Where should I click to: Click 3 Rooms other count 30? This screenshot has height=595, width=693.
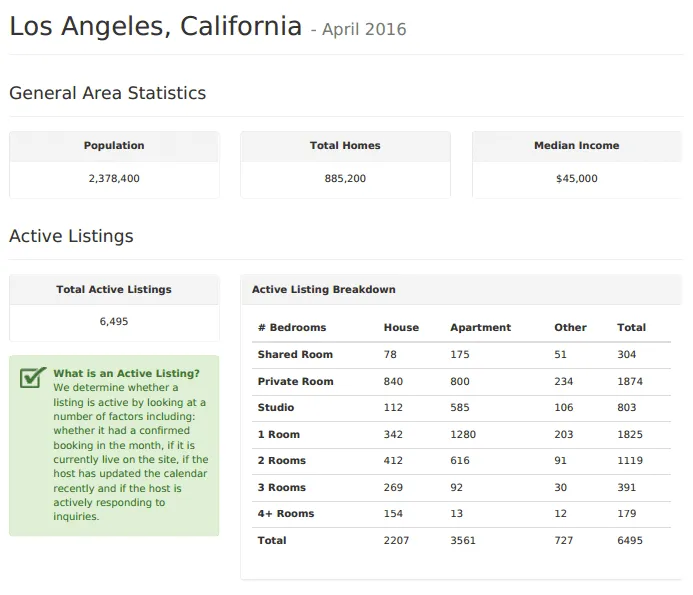click(560, 488)
